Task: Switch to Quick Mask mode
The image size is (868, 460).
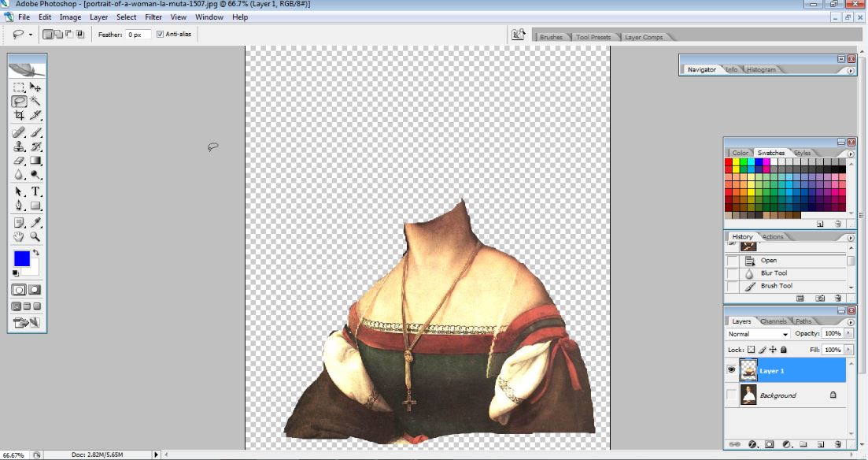Action: tap(35, 290)
